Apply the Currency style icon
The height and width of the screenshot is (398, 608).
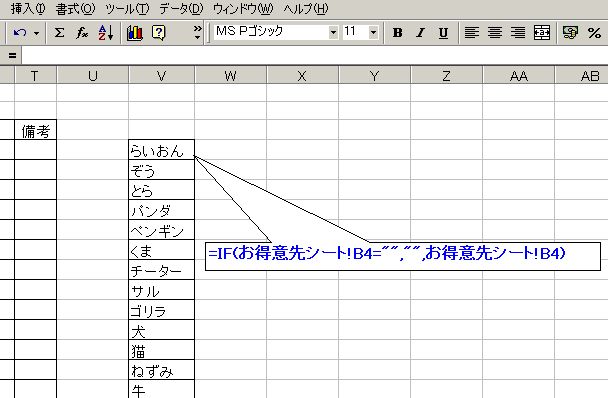tap(570, 33)
